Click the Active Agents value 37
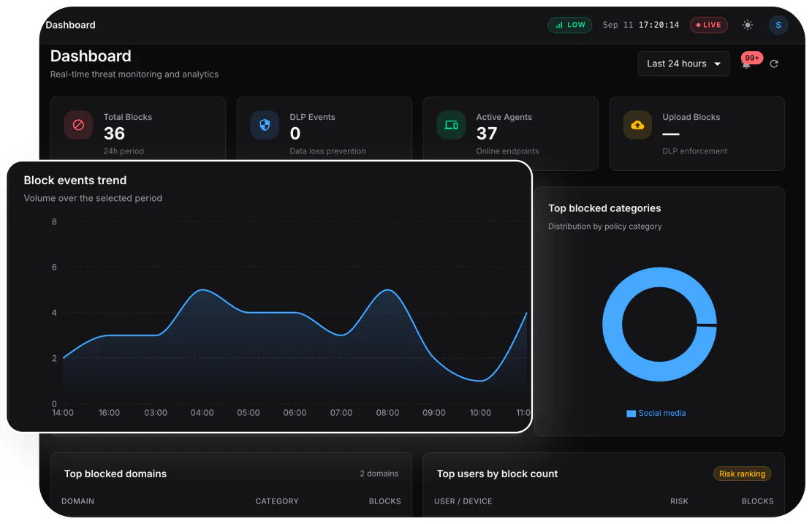 pyautogui.click(x=487, y=134)
